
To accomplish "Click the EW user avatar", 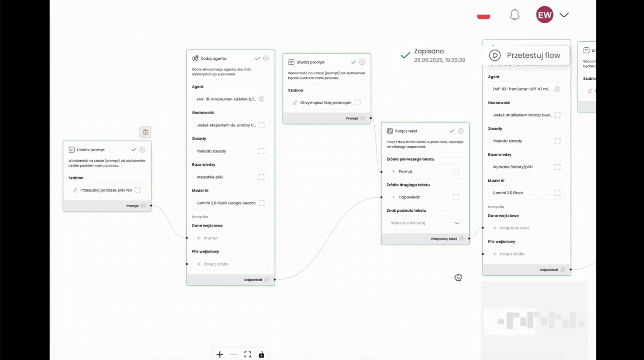I will tap(544, 15).
